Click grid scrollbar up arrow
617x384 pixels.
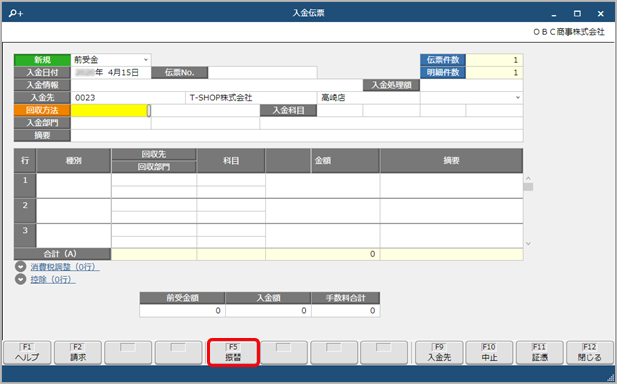pyautogui.click(x=528, y=178)
